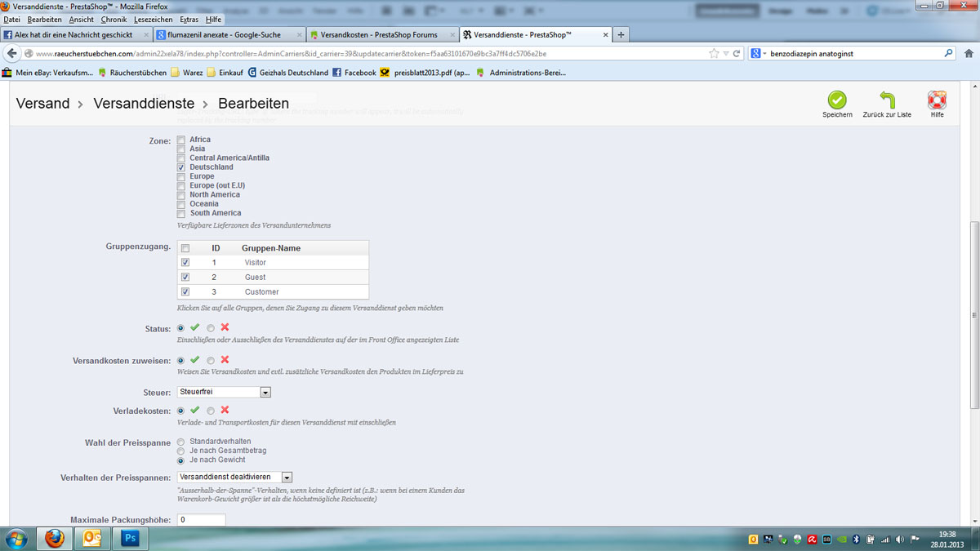The height and width of the screenshot is (551, 980).
Task: Switch to Versandkosten PrestaShop Forums tab
Action: click(x=382, y=35)
